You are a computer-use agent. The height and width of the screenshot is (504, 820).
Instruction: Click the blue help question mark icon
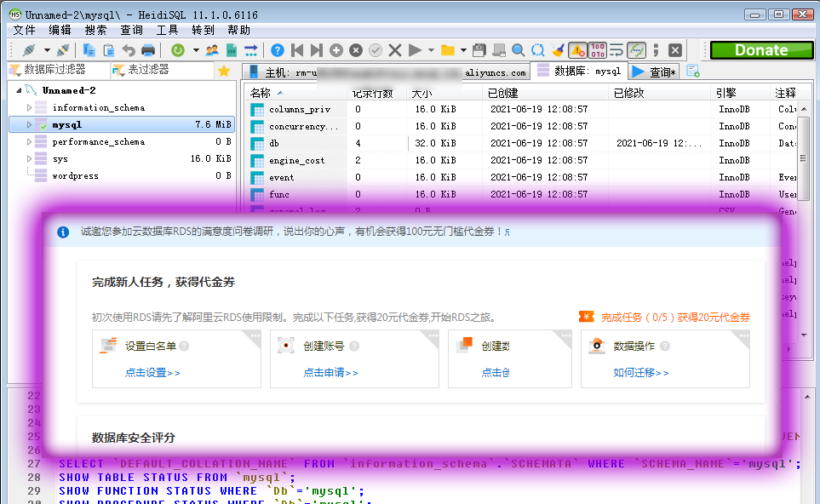(x=278, y=50)
